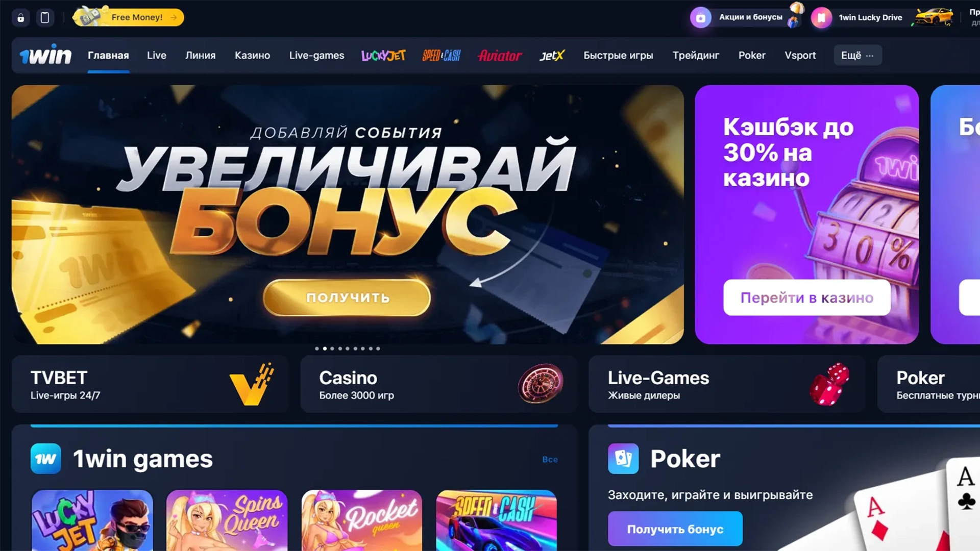Switch to the Казино tab
Viewport: 980px width, 551px height.
pyautogui.click(x=252, y=55)
